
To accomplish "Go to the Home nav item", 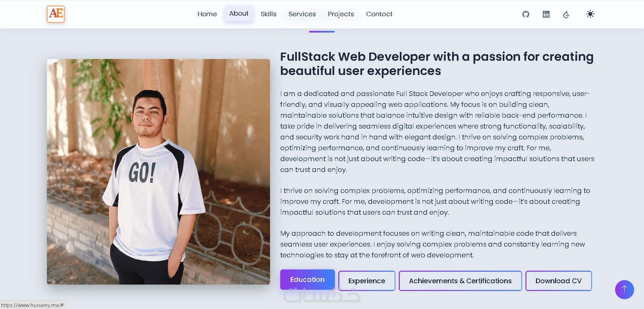I will (x=207, y=14).
